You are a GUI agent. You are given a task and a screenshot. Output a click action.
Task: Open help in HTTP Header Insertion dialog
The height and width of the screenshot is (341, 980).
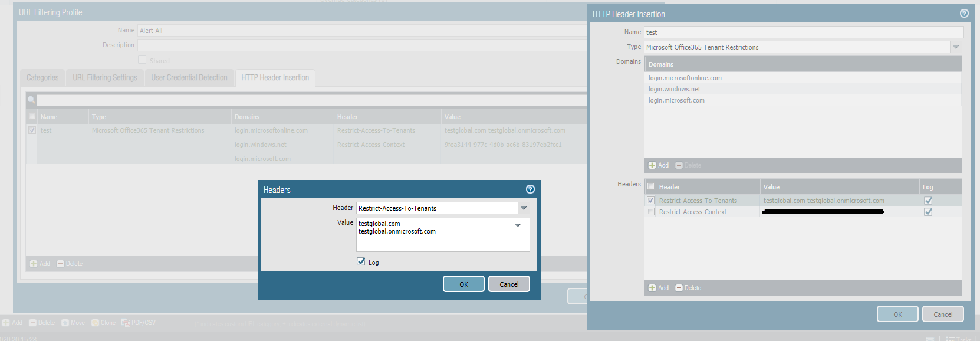964,14
